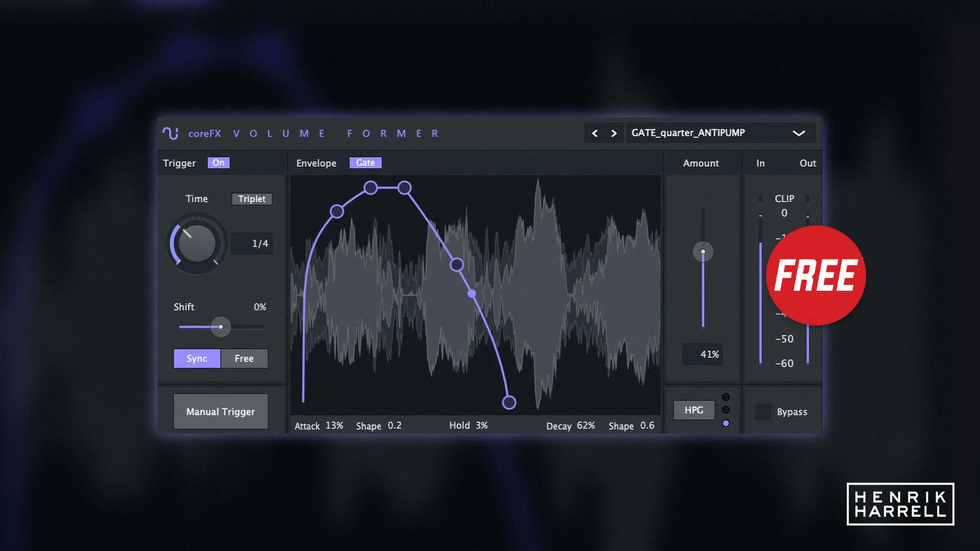Go to the next preset with right arrow

point(614,133)
